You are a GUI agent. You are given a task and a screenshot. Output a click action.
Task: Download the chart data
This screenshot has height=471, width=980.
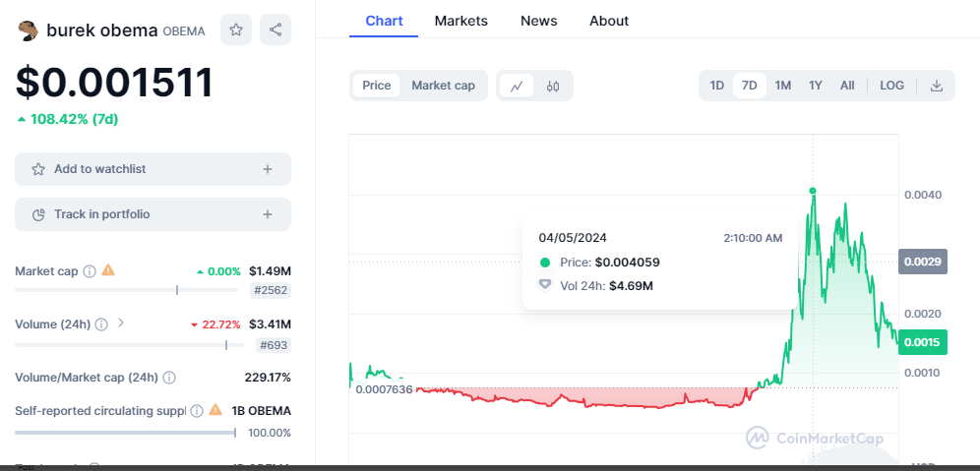(937, 86)
